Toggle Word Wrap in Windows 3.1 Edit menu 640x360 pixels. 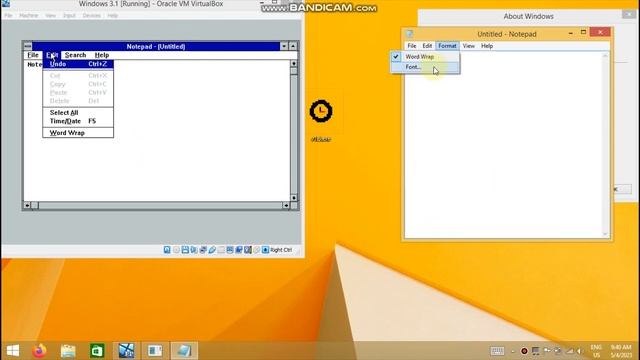(78, 133)
